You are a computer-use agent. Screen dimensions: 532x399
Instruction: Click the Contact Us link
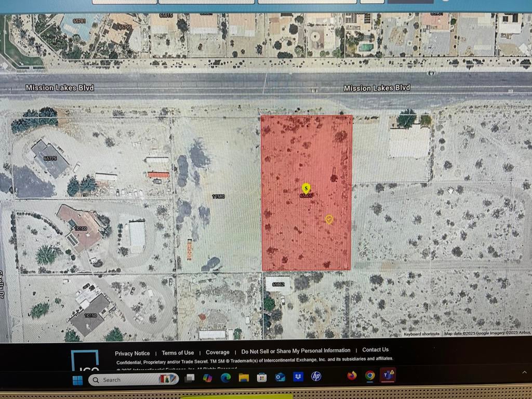tap(375, 350)
